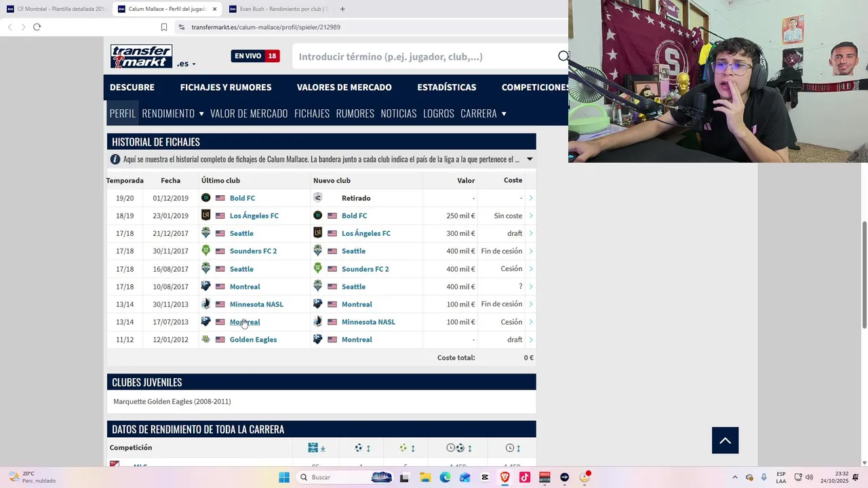Open a new browser tab with the plus icon
The height and width of the screenshot is (488, 868).
pyautogui.click(x=342, y=9)
